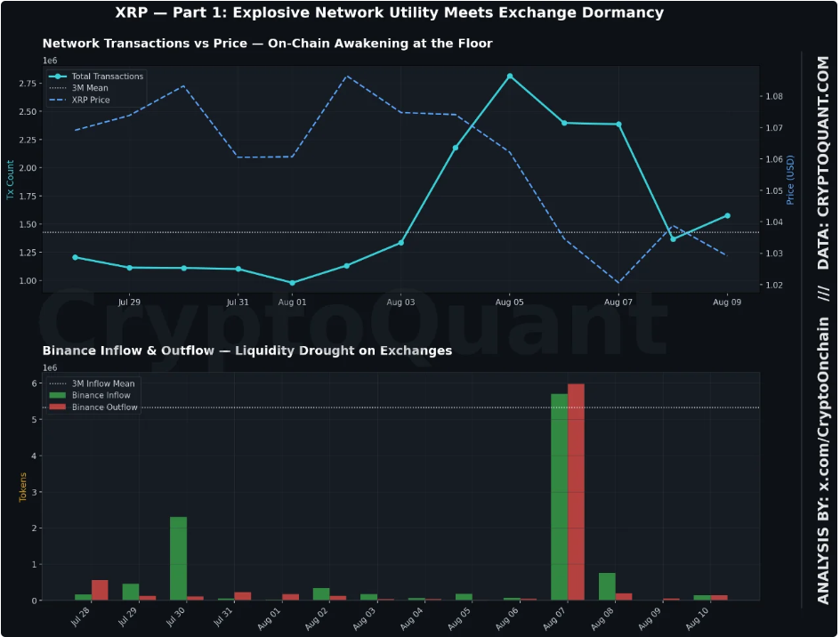Viewport: 840px width, 637px height.
Task: Click the main title 'XRP — Part 1'
Action: 390,12
